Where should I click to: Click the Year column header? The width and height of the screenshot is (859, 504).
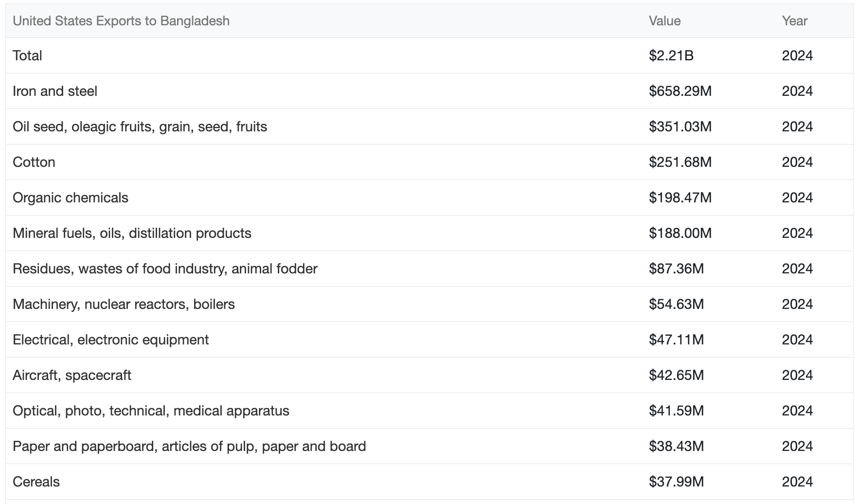pyautogui.click(x=794, y=21)
